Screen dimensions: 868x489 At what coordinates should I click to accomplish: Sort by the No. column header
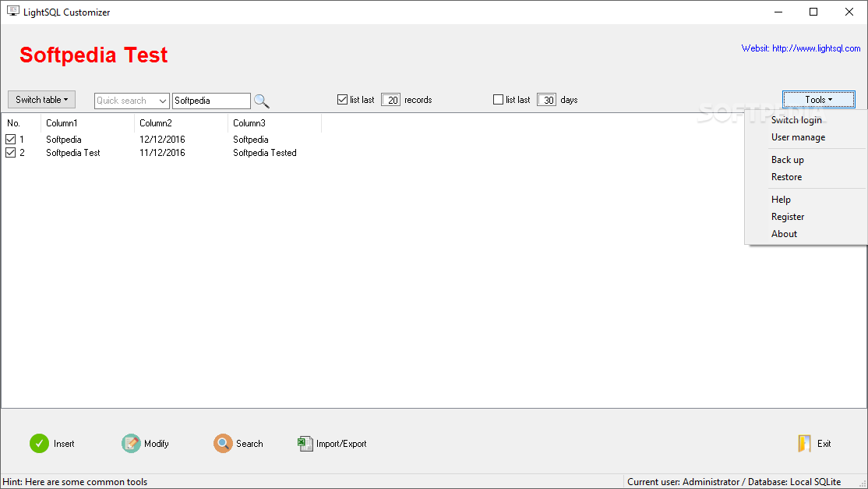pyautogui.click(x=21, y=123)
